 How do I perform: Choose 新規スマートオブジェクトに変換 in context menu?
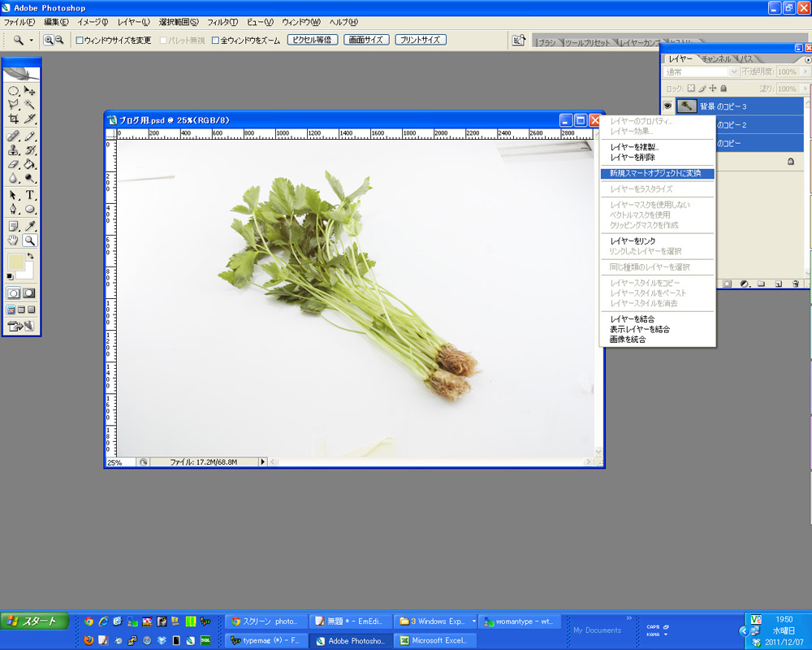pos(657,173)
